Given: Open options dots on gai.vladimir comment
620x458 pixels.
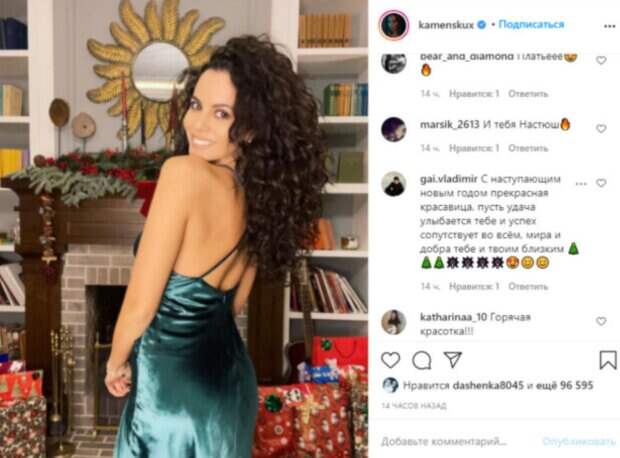Looking at the screenshot, I should point(581,184).
